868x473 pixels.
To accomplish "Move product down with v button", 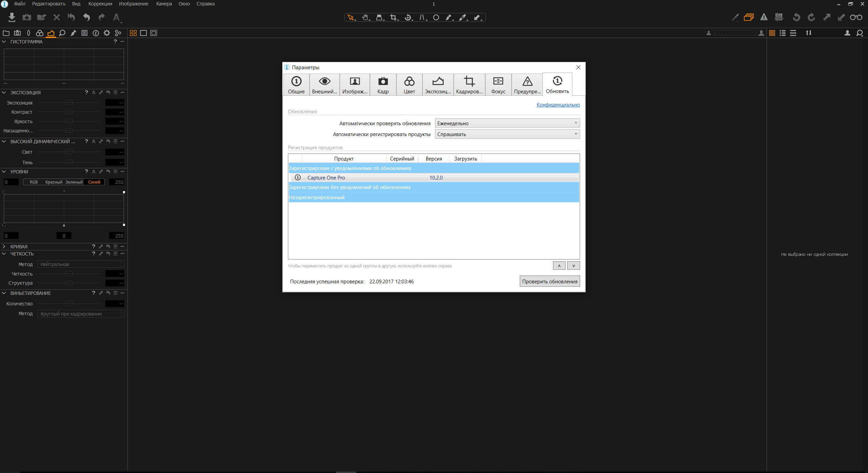I will coord(574,266).
